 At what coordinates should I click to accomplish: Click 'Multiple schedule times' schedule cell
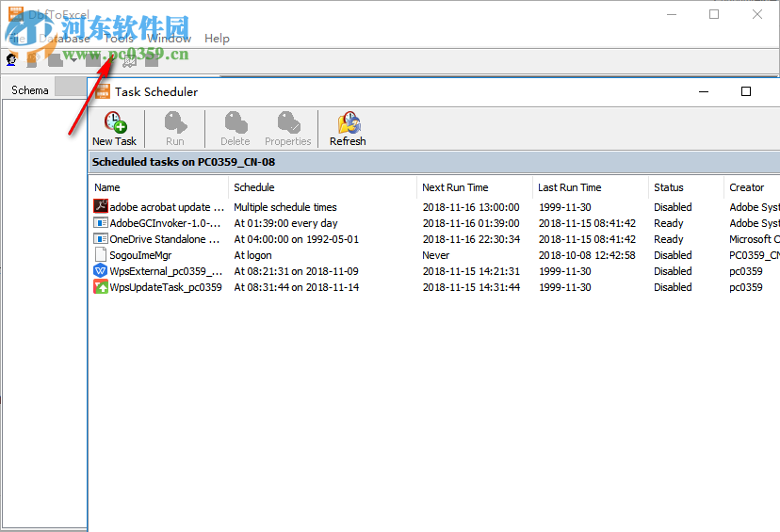[x=285, y=207]
